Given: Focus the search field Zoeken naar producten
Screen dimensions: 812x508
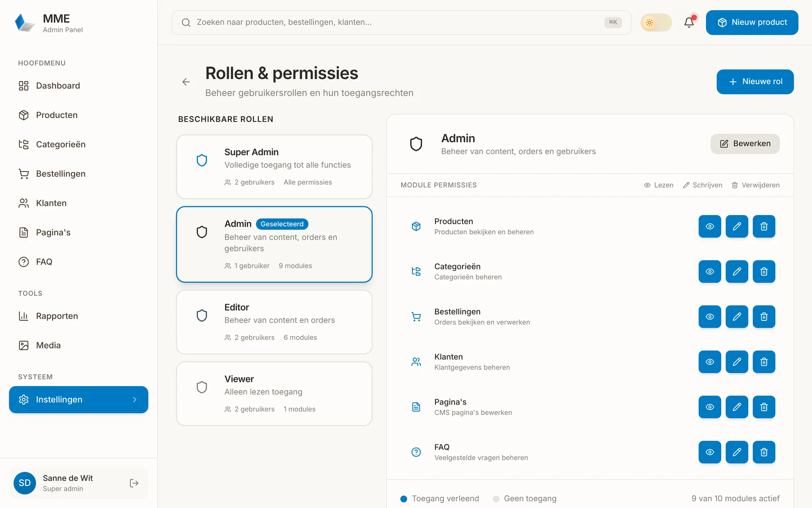Looking at the screenshot, I should pyautogui.click(x=401, y=22).
